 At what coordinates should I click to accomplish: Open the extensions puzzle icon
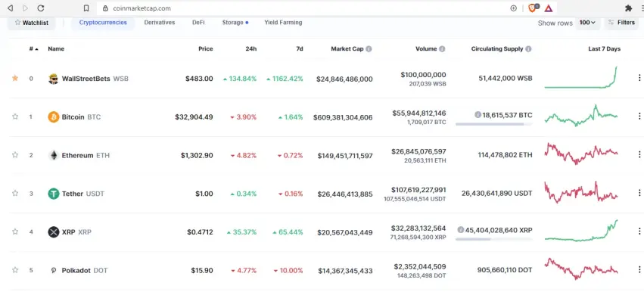628,8
